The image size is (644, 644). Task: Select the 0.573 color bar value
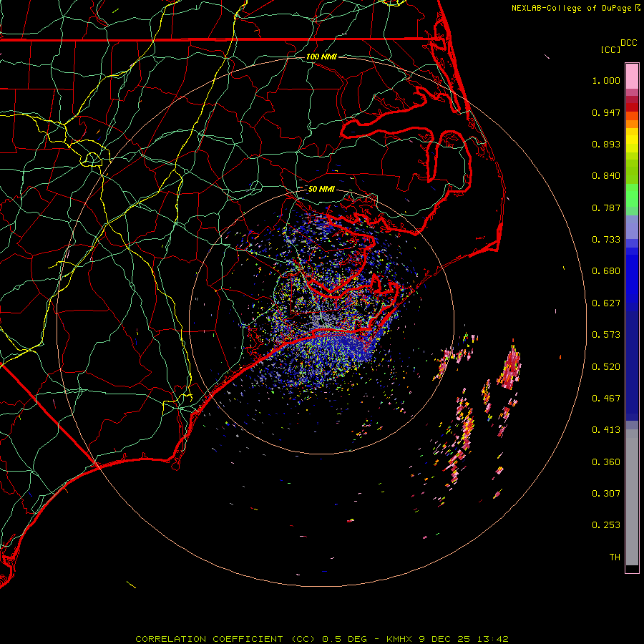click(606, 335)
